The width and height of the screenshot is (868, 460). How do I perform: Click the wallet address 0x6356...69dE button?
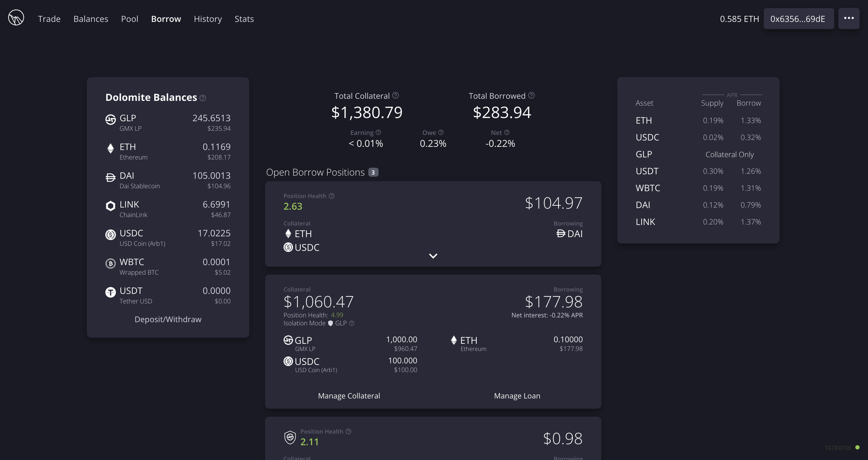pyautogui.click(x=798, y=19)
